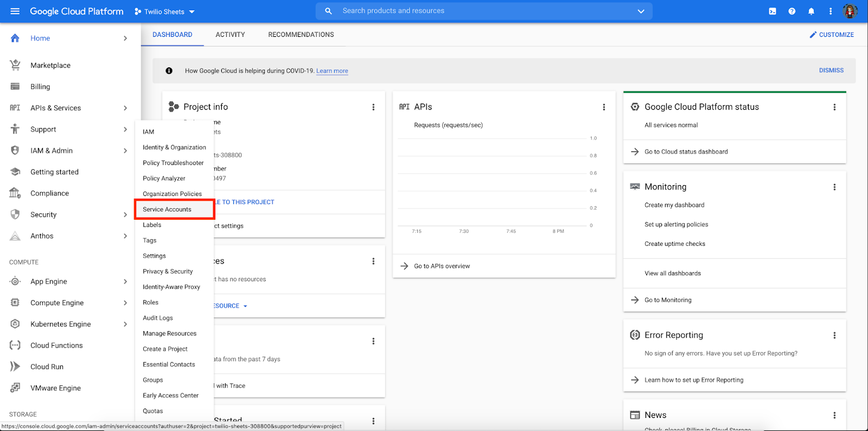
Task: Click the Customize button
Action: coord(832,35)
